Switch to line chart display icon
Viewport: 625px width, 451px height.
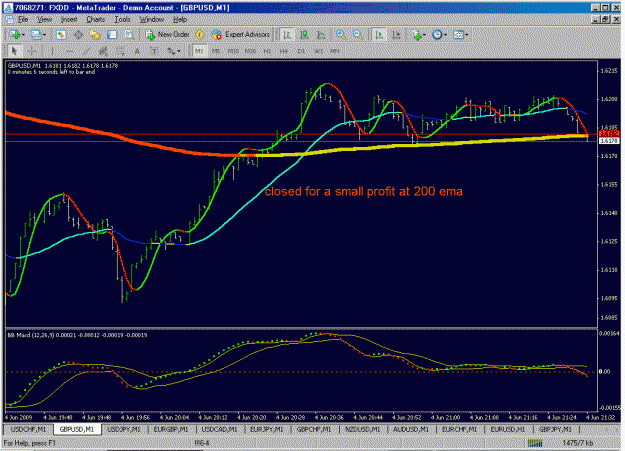pos(321,35)
